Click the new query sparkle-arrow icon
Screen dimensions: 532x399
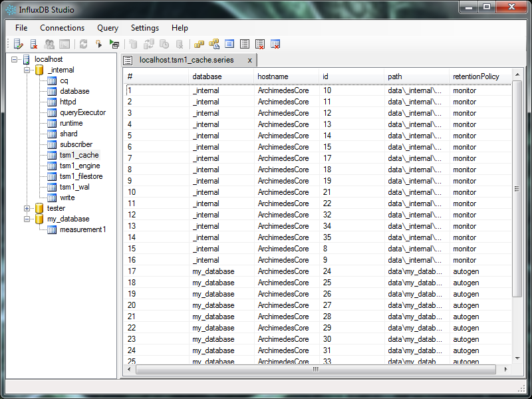pos(98,44)
